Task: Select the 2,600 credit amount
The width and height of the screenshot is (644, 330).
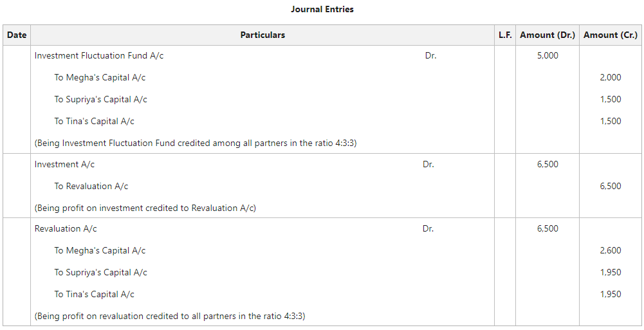Action: pyautogui.click(x=610, y=251)
